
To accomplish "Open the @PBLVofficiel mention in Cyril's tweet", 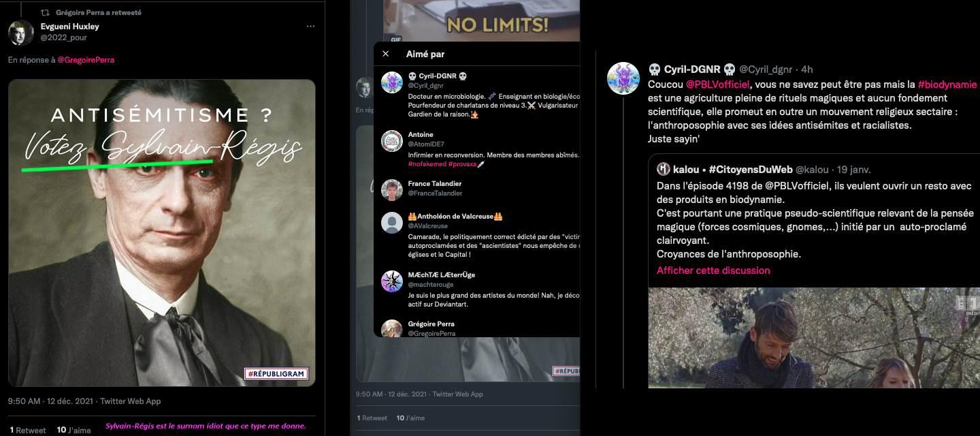I will point(717,84).
